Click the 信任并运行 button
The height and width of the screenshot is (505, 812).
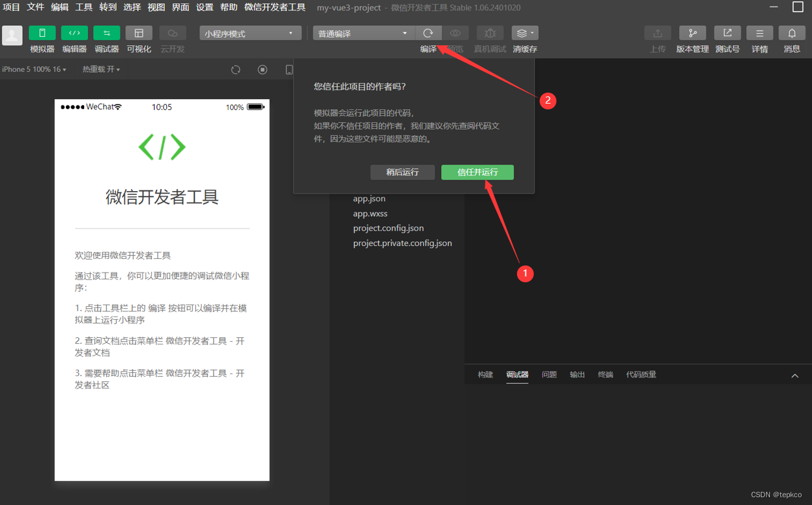coord(477,172)
